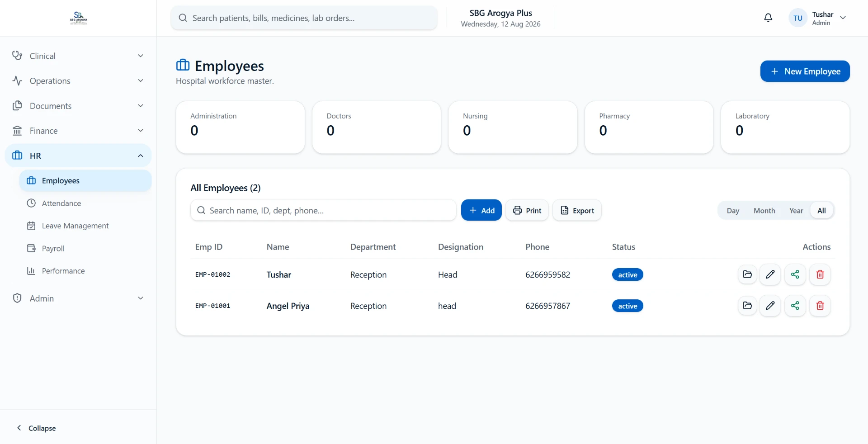Click the Employees page title briefcase icon
Image resolution: width=868 pixels, height=444 pixels.
point(183,65)
